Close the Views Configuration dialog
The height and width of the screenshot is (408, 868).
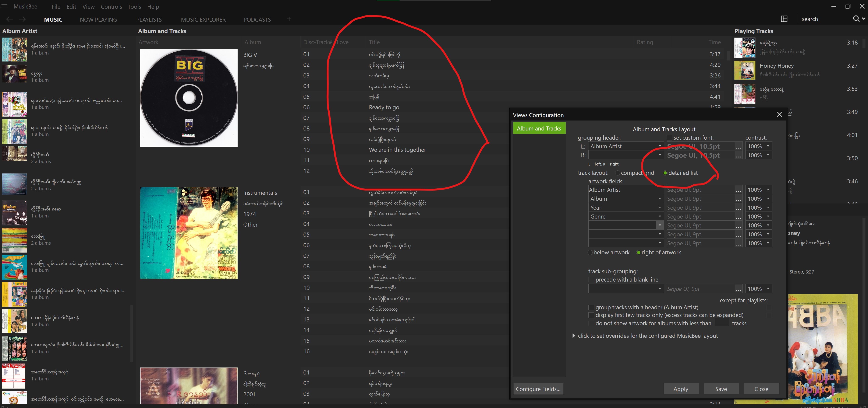pyautogui.click(x=779, y=115)
